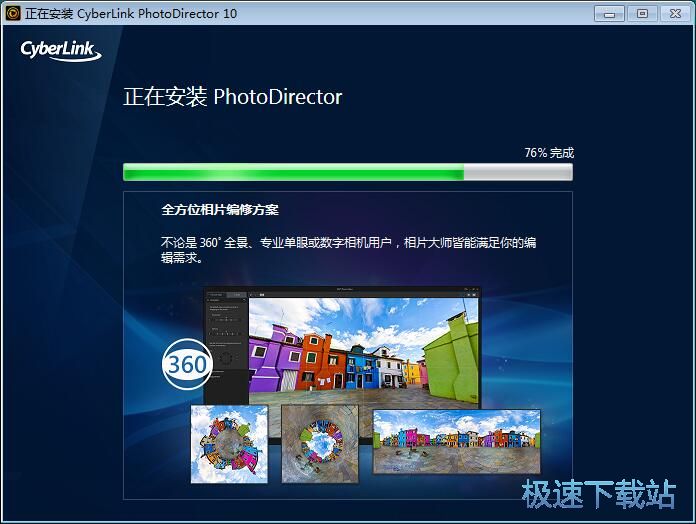The width and height of the screenshot is (696, 524).
Task: Click the 360 badge icon
Action: 187,364
